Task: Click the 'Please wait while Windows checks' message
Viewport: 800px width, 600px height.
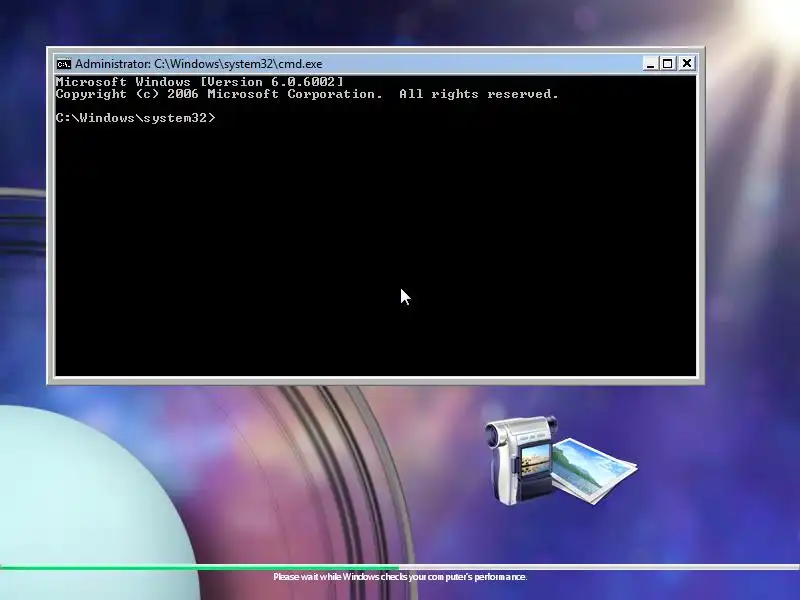Action: click(400, 577)
